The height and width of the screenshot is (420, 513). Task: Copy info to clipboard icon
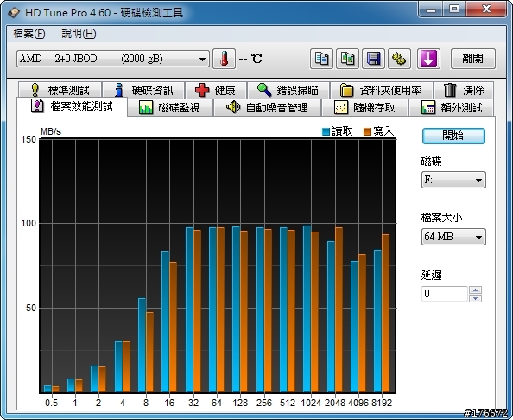321,59
